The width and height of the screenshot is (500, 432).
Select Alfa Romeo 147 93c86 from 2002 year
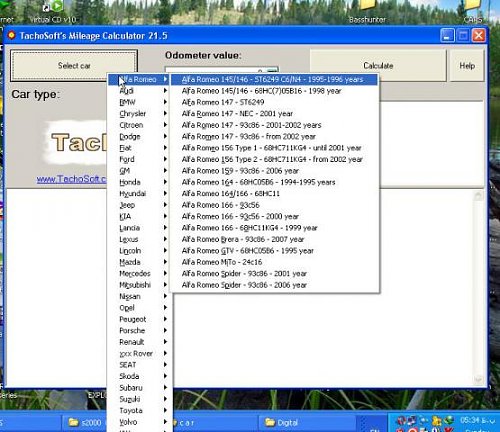coord(274,136)
